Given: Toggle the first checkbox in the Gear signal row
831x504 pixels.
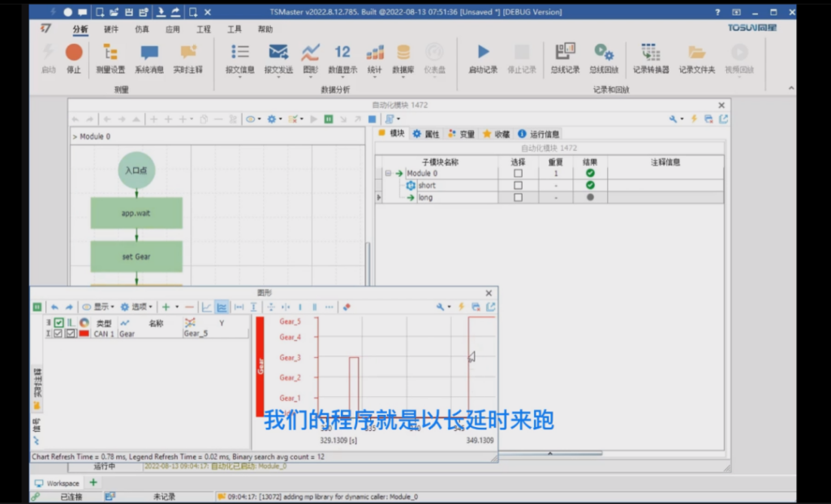Looking at the screenshot, I should pyautogui.click(x=58, y=334).
